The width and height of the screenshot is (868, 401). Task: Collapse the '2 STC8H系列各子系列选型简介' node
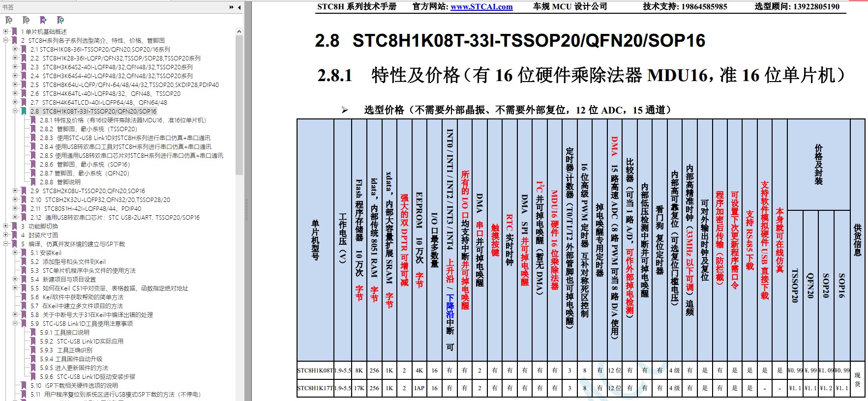click(x=6, y=40)
